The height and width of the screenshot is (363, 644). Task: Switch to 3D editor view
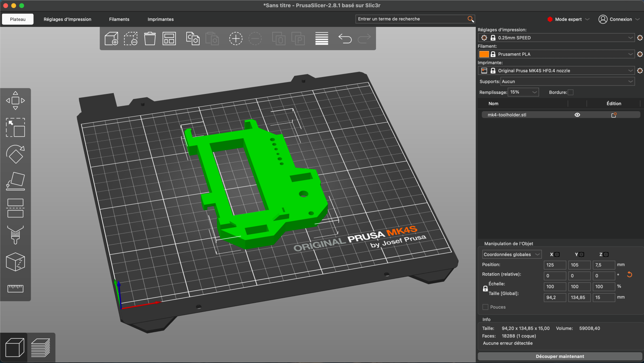point(14,348)
